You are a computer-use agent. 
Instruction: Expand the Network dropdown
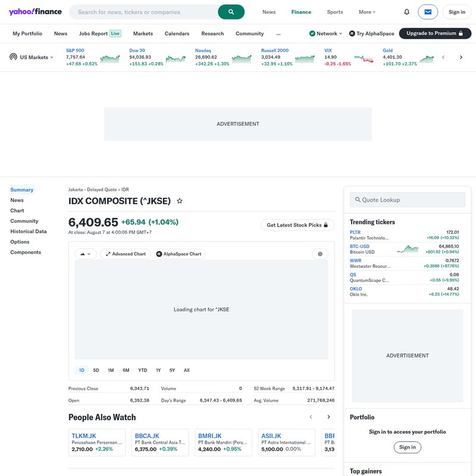[325, 33]
